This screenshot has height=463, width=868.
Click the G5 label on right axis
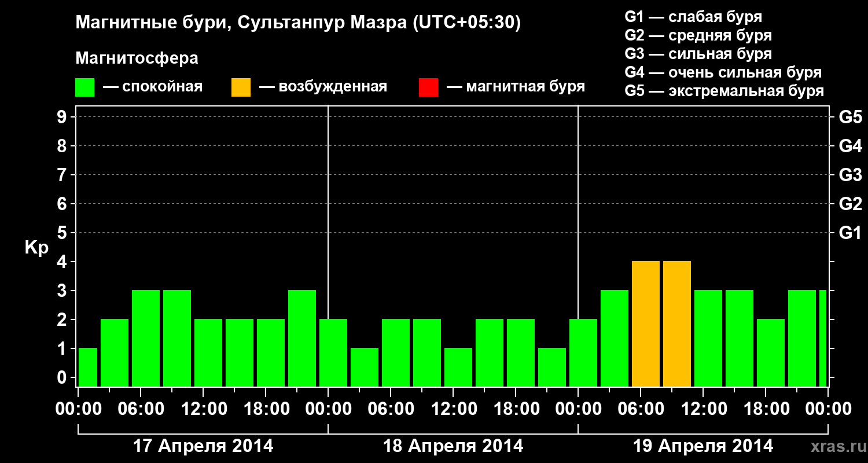click(x=851, y=117)
